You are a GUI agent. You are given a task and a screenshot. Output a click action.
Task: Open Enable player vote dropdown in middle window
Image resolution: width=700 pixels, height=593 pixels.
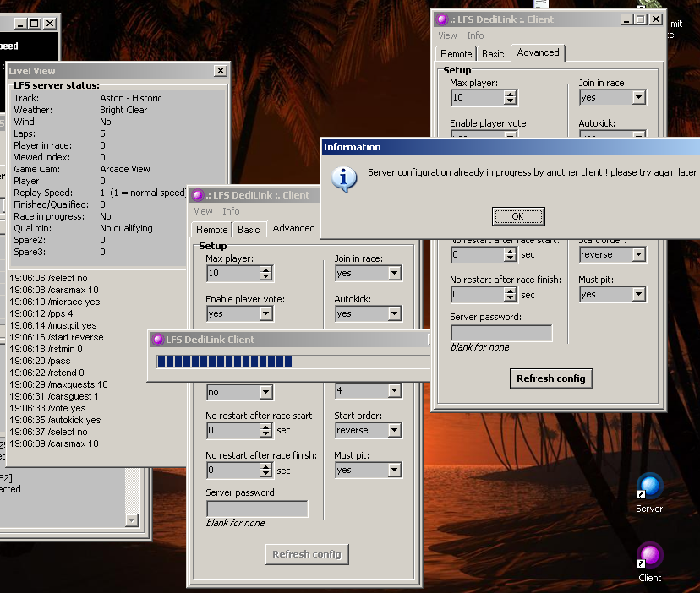click(x=265, y=313)
